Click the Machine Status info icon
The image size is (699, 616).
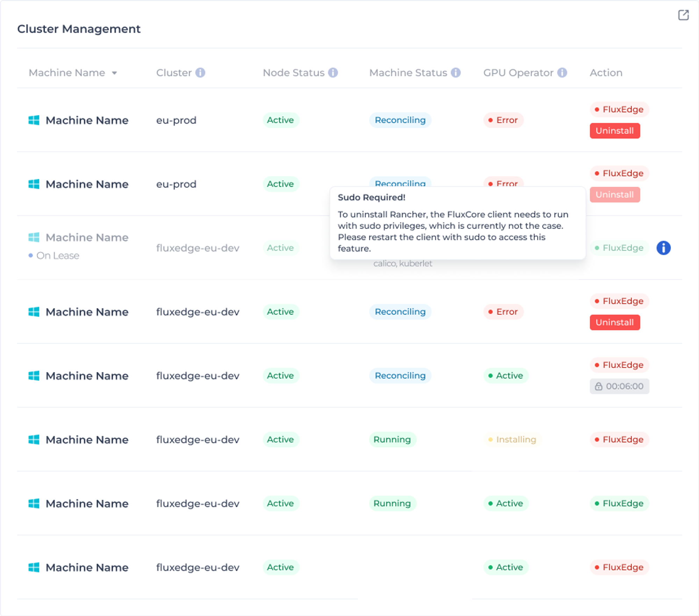(456, 73)
